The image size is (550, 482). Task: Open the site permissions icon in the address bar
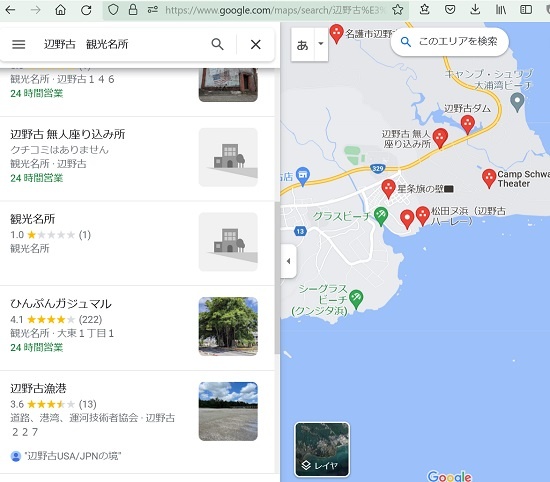152,9
